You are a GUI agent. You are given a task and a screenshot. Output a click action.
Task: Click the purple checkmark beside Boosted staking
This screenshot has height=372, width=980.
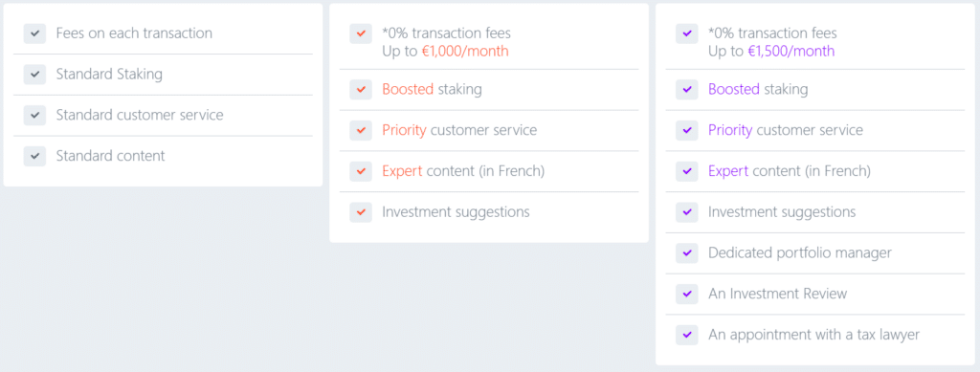(687, 89)
